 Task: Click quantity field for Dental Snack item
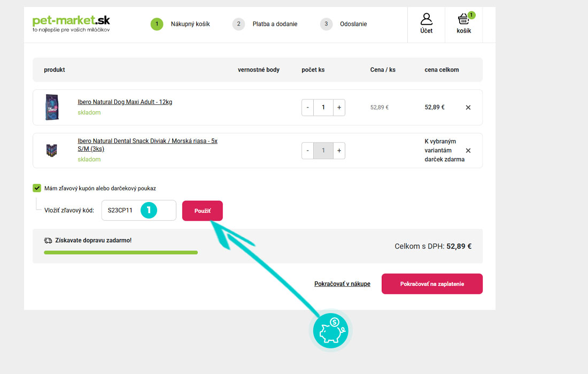click(323, 151)
